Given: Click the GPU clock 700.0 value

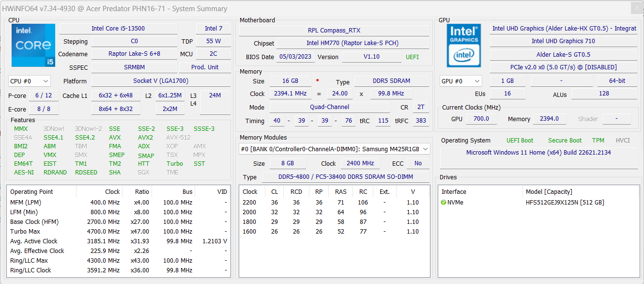Looking at the screenshot, I should [x=480, y=119].
